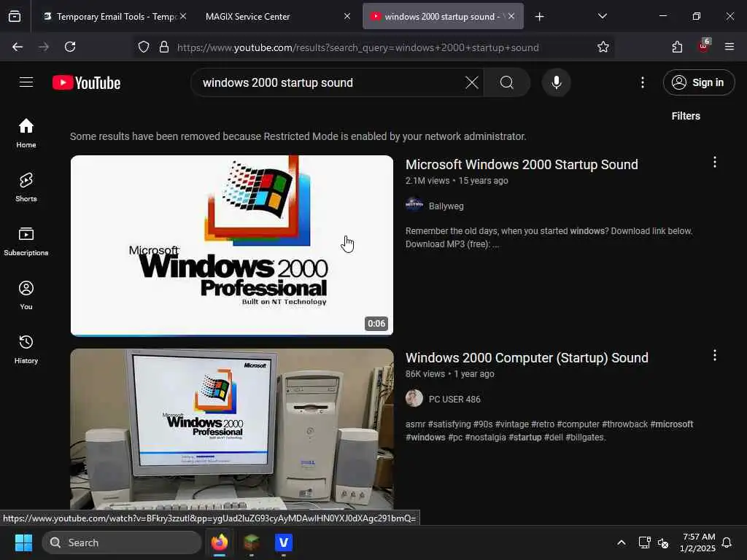747x560 pixels.
Task: Click the Ballyweg channel avatar
Action: [414, 205]
